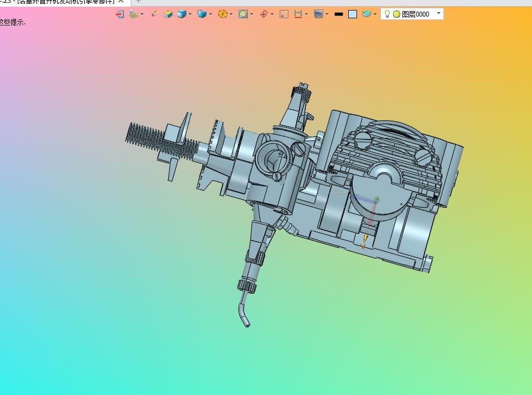Click the view orientation cube icon
Screen dimensions: 532x395
[202, 14]
